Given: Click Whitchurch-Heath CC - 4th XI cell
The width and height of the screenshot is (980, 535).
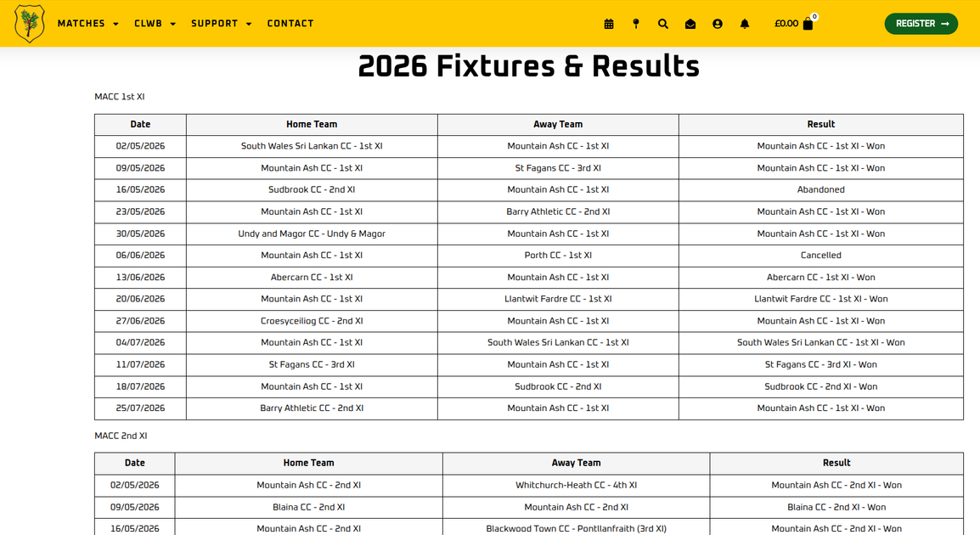Looking at the screenshot, I should pyautogui.click(x=577, y=485).
